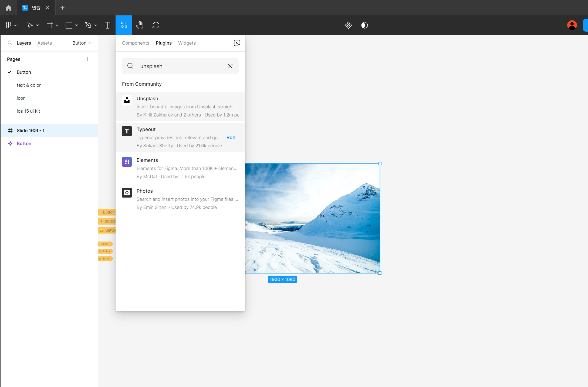588x387 pixels.
Task: Select the Text tool
Action: [x=107, y=25]
